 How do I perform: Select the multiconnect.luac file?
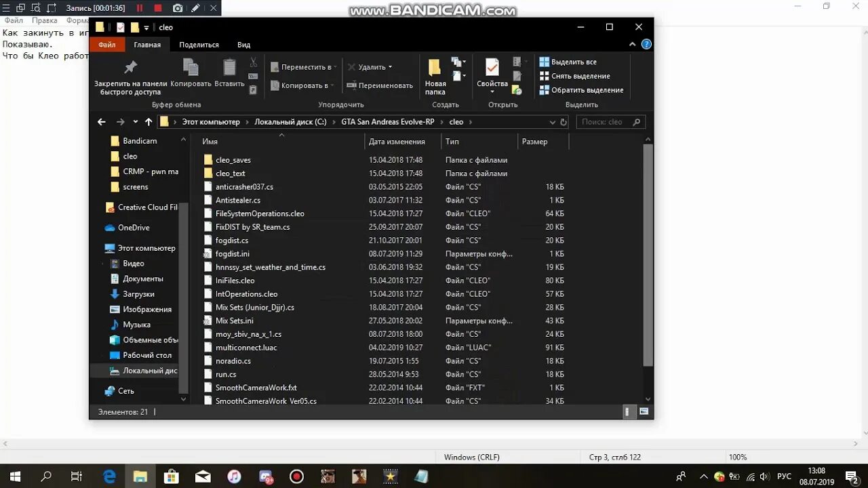pos(246,348)
